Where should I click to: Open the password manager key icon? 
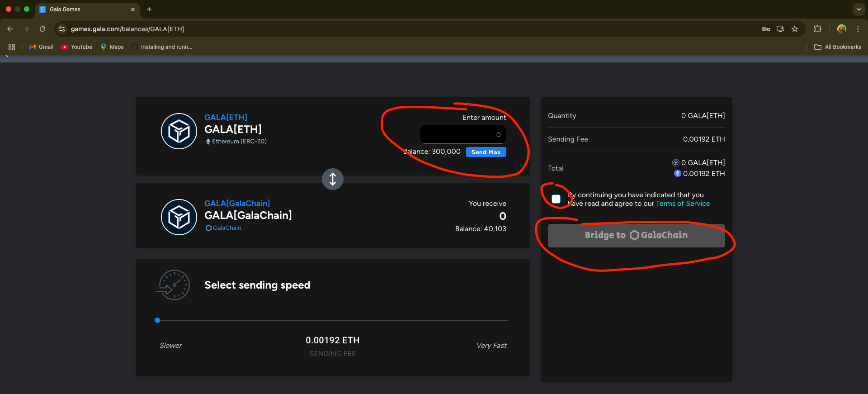click(766, 29)
